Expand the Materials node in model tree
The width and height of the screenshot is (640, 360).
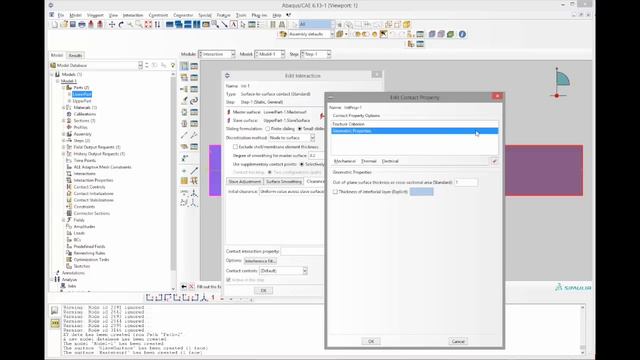64,107
